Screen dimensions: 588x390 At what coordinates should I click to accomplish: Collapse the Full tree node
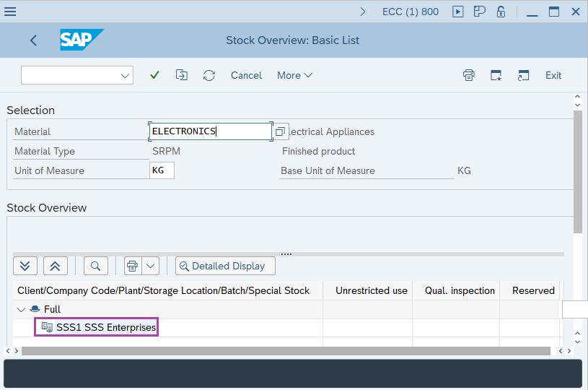point(21,309)
